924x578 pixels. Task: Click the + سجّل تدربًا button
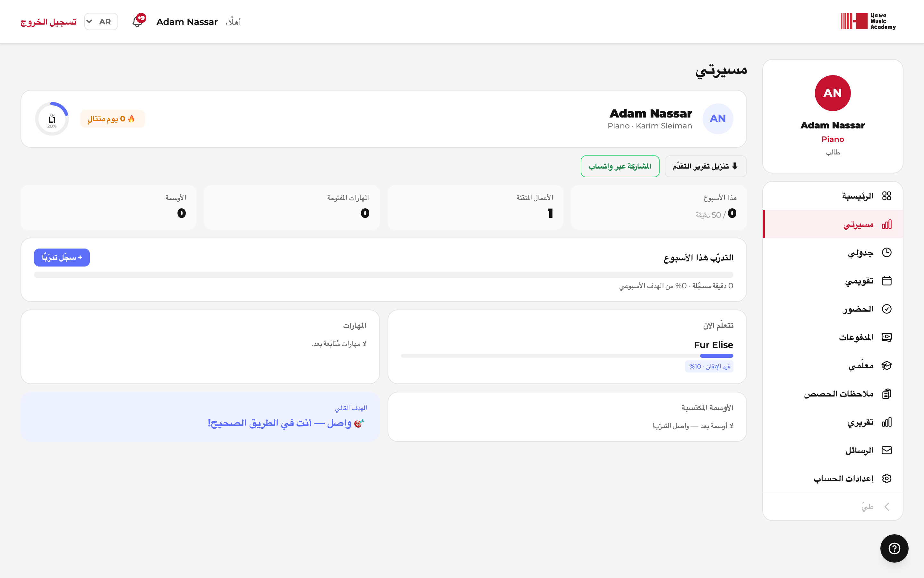click(62, 258)
